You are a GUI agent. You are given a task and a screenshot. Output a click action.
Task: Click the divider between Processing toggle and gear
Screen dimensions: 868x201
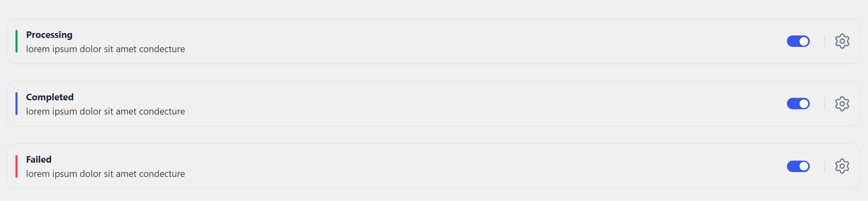tap(824, 41)
